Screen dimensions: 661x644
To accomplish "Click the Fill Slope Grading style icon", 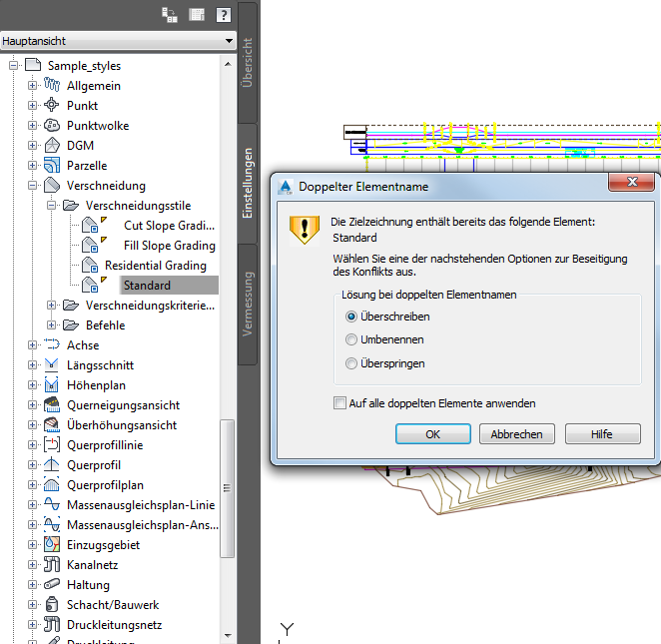I will point(90,245).
